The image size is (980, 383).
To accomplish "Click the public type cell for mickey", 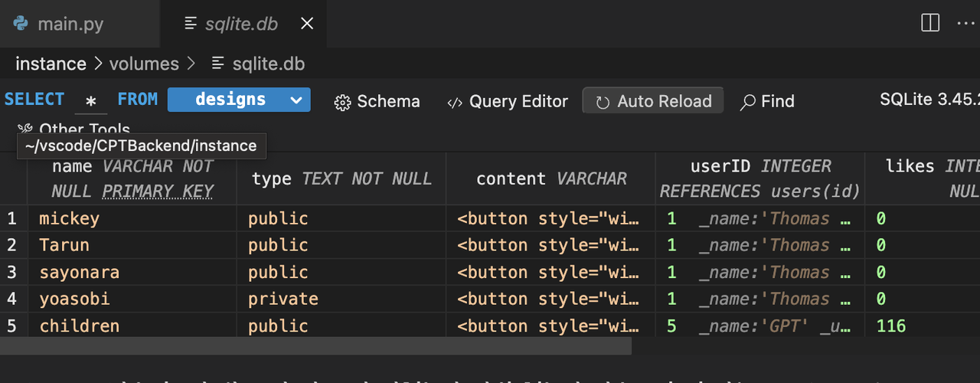I will 341,218.
